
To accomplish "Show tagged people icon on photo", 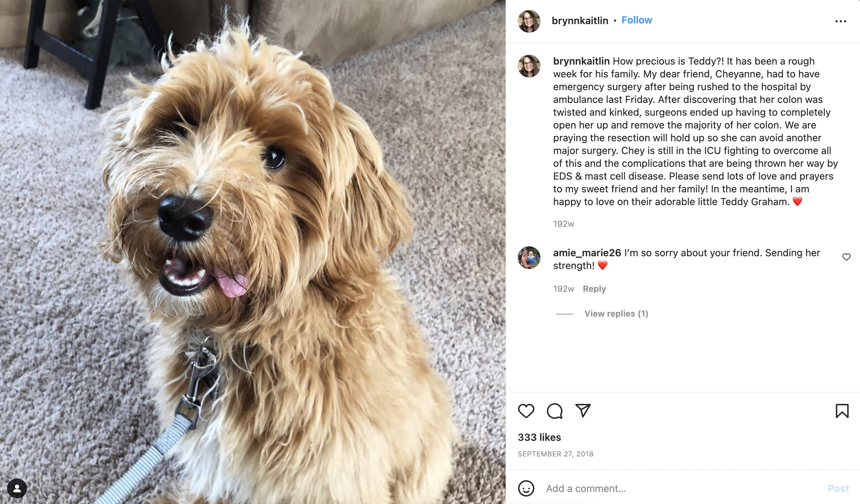I will coord(17,488).
